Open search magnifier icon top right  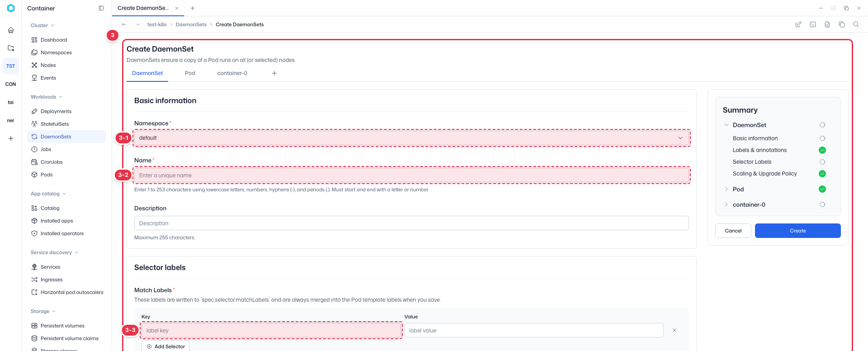tap(856, 24)
